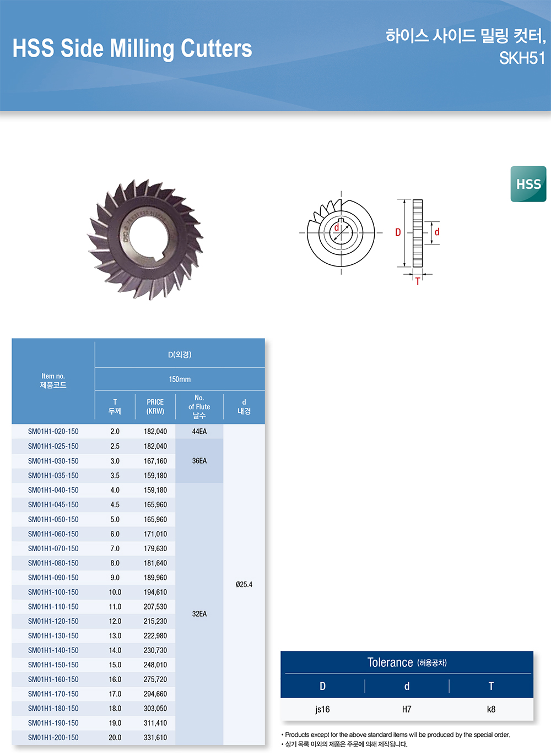The width and height of the screenshot is (551, 756).
Task: Click the price 194,610
Action: point(155,592)
